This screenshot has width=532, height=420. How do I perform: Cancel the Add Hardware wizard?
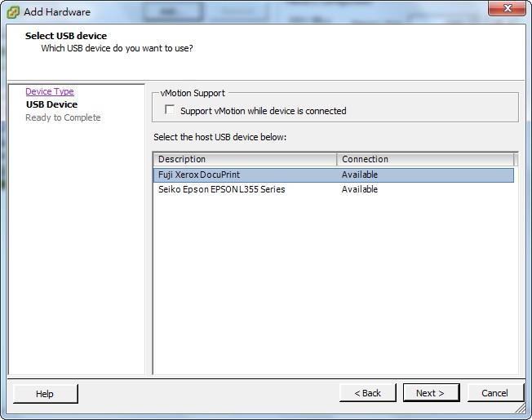(495, 393)
